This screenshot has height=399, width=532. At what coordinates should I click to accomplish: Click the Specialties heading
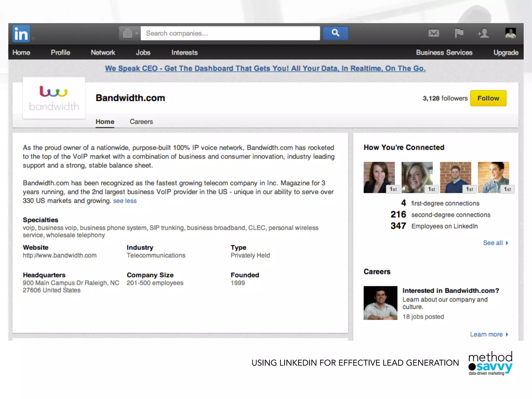click(x=41, y=220)
